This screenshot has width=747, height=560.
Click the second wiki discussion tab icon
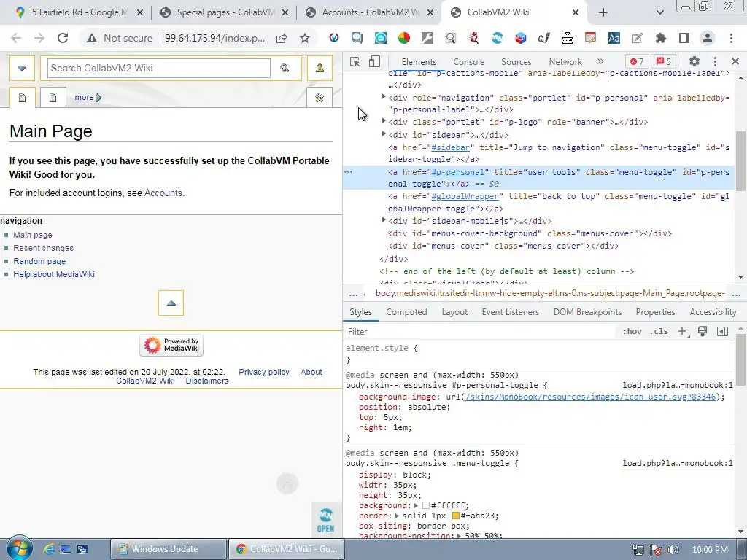53,98
